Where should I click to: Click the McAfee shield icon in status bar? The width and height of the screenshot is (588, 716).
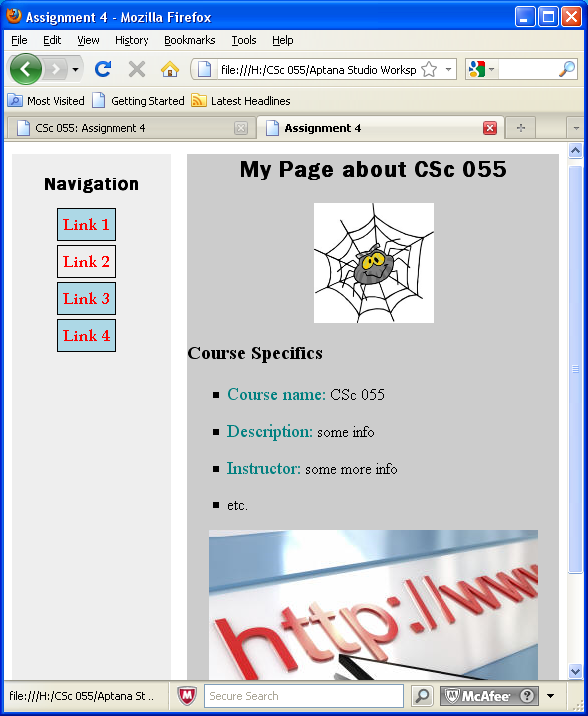click(x=187, y=696)
